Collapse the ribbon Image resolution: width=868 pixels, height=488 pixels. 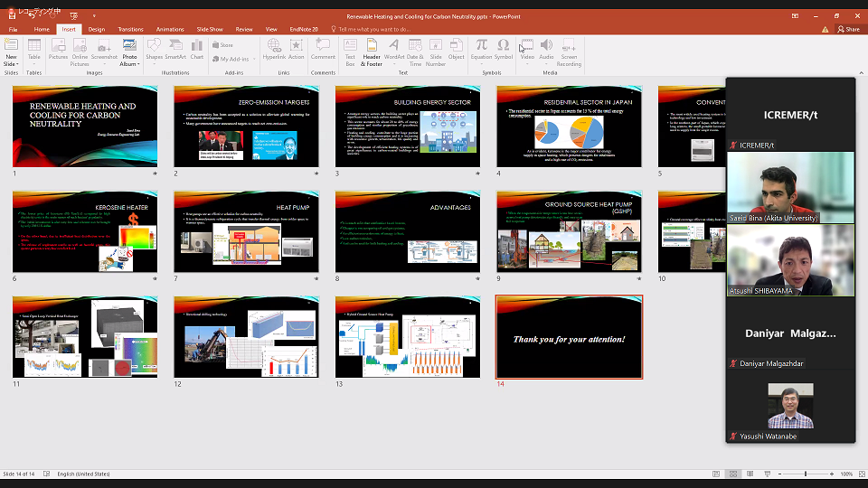pos(861,73)
